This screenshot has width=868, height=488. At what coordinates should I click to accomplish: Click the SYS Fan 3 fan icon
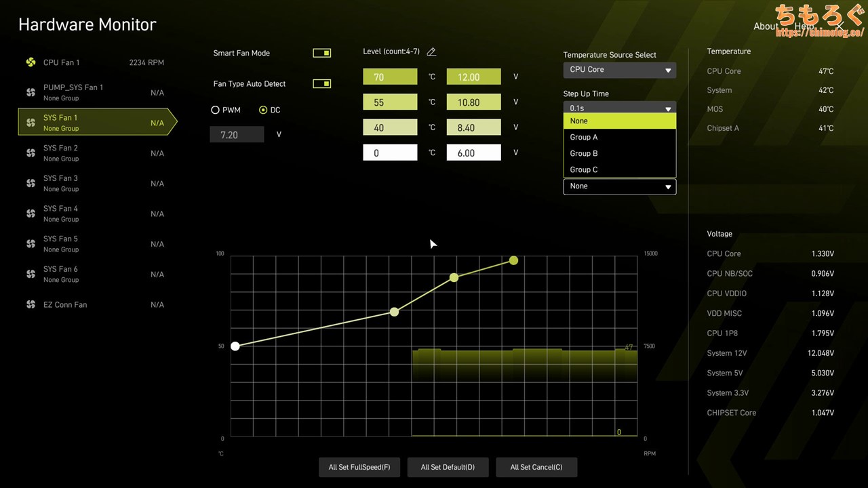point(31,183)
